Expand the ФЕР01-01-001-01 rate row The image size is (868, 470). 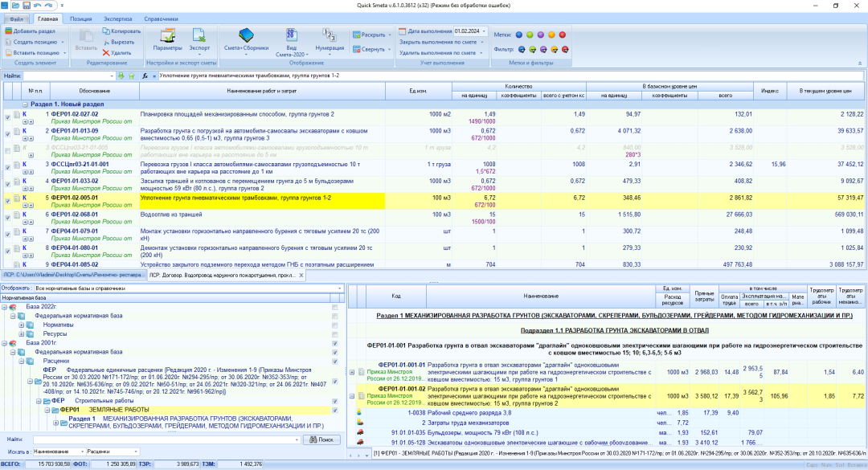pyautogui.click(x=352, y=372)
